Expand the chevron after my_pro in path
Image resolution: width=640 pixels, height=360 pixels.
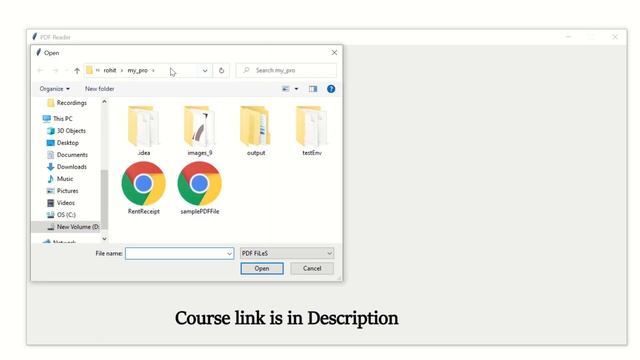coord(153,71)
